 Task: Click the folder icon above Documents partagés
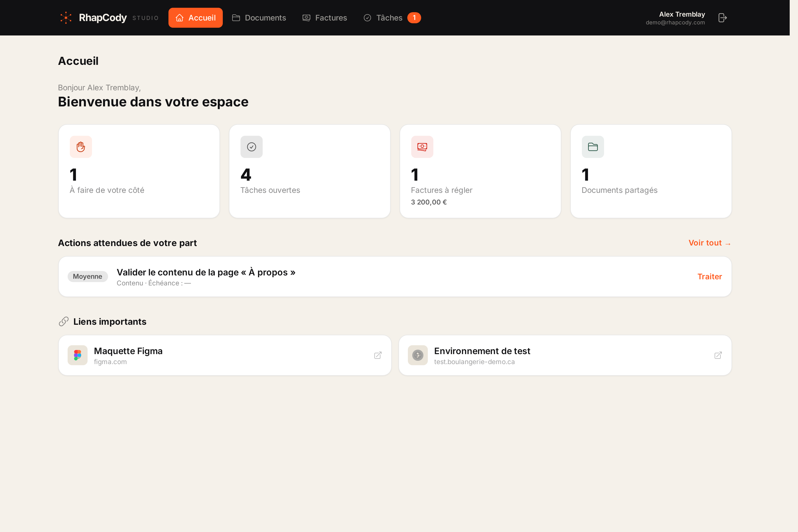coord(593,147)
